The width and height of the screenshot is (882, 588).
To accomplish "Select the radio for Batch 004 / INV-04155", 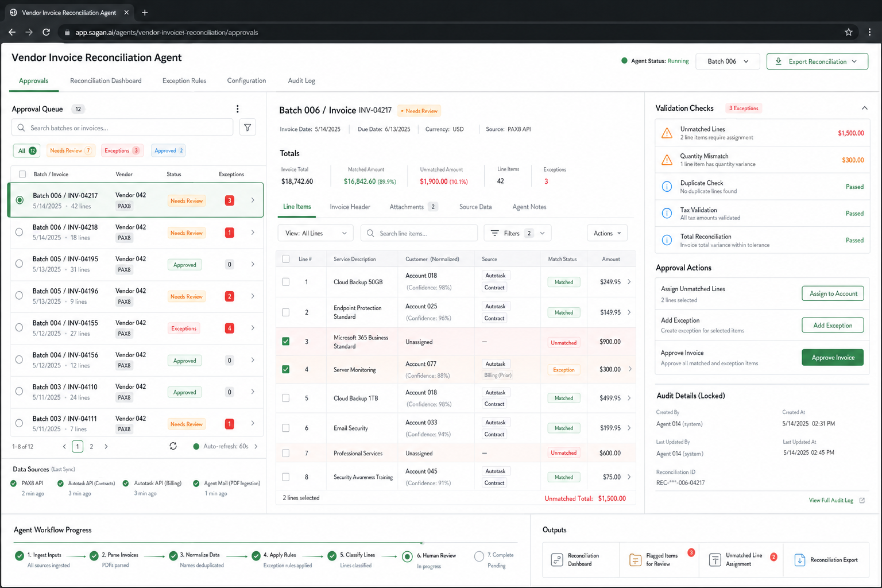I will [x=20, y=328].
